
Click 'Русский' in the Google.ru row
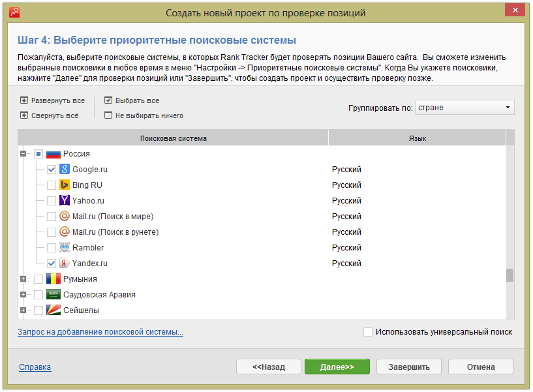click(x=346, y=170)
